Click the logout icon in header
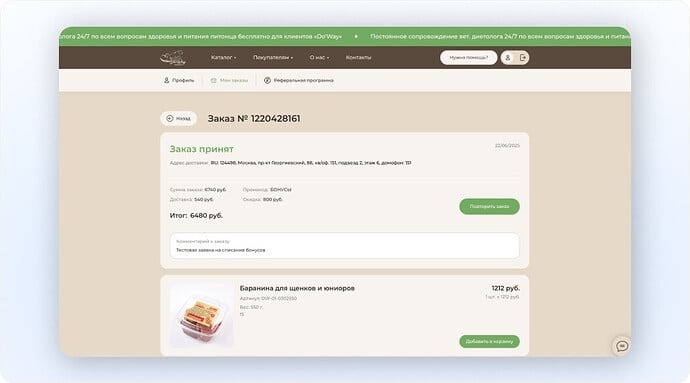Image resolution: width=690 pixels, height=383 pixels. pyautogui.click(x=522, y=58)
